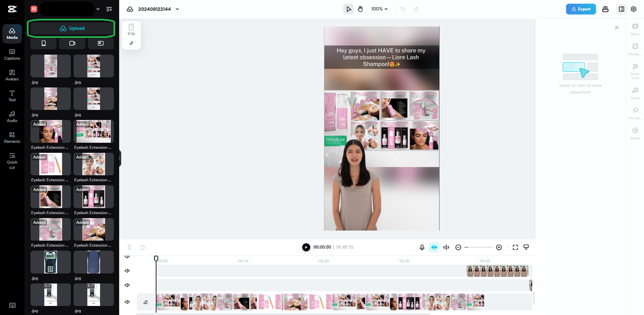
Task: Select the calculator image thumbnail
Action: click(51, 262)
